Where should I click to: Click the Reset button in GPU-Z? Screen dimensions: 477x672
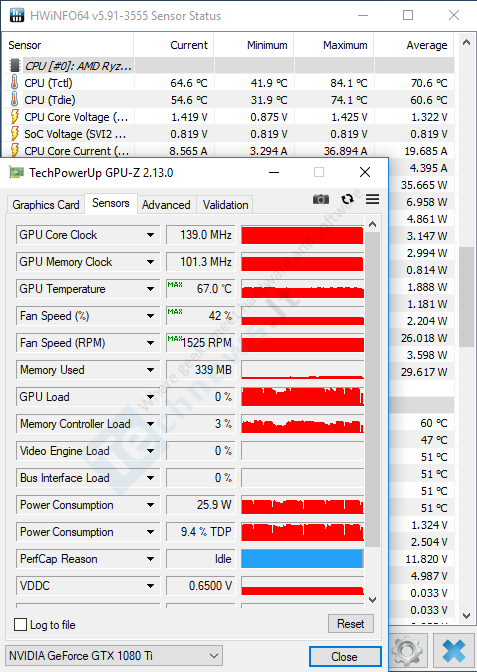coord(351,624)
